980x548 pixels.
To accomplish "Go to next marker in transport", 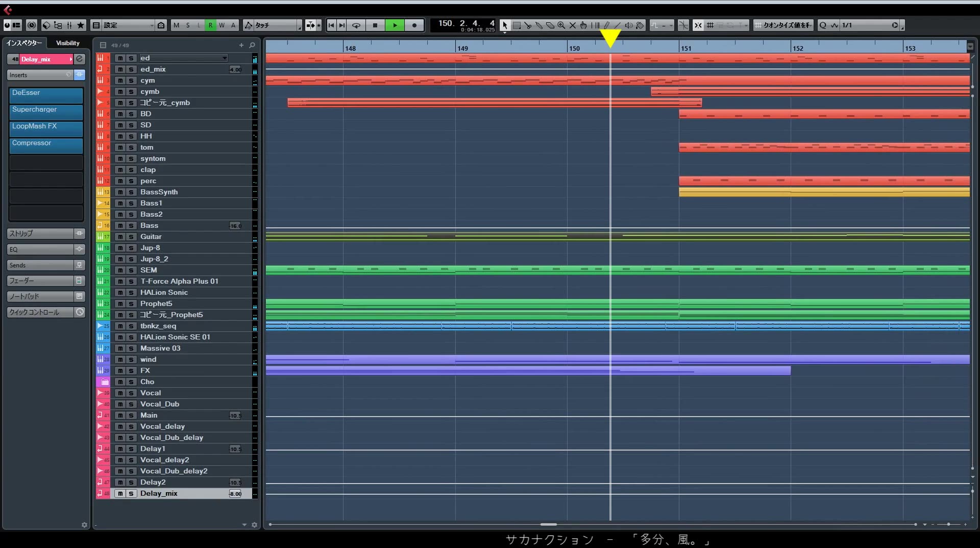I will (x=342, y=25).
